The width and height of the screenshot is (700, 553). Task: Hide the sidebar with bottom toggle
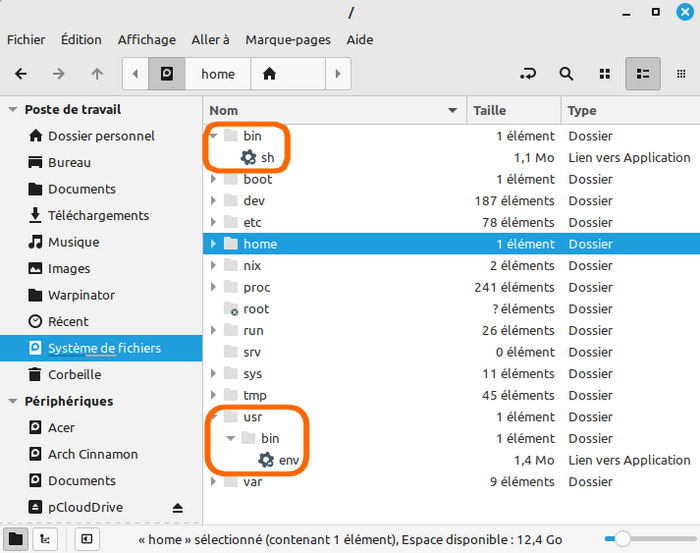87,539
